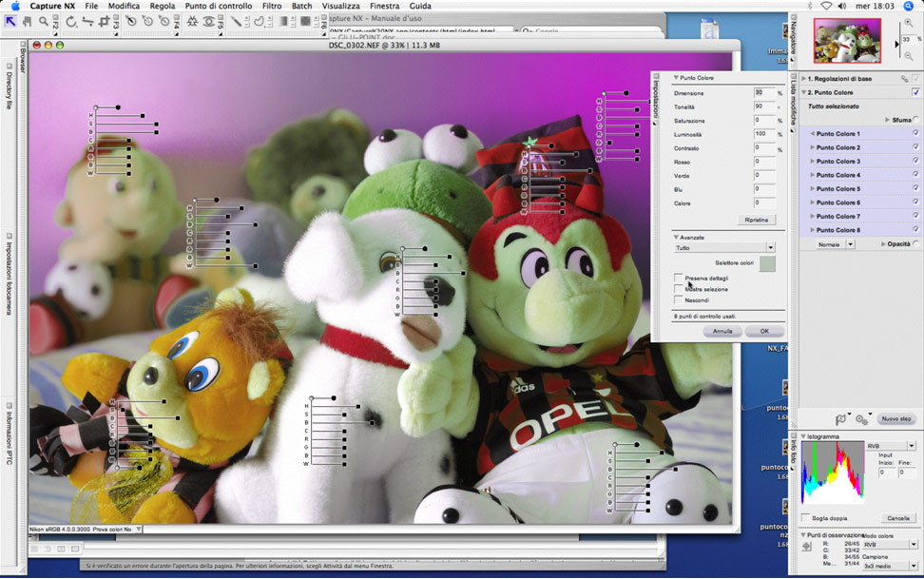924x579 pixels.
Task: Select the zoom magnifier tool
Action: (44, 22)
